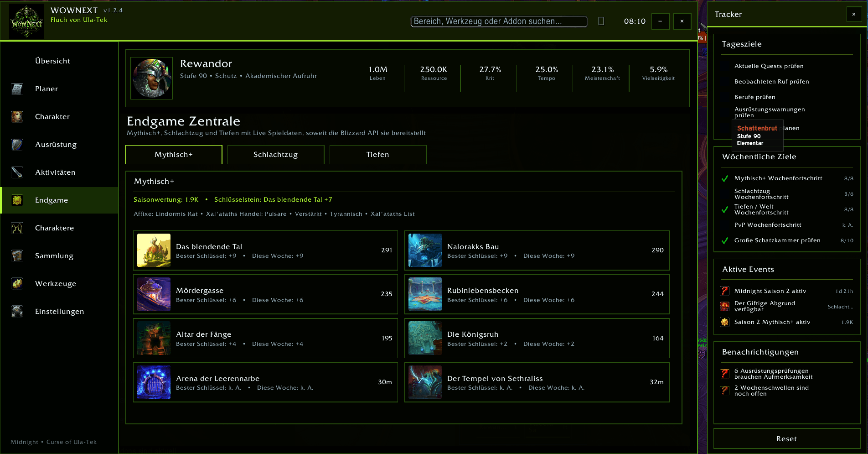Open the Planer sidebar icon

point(17,89)
